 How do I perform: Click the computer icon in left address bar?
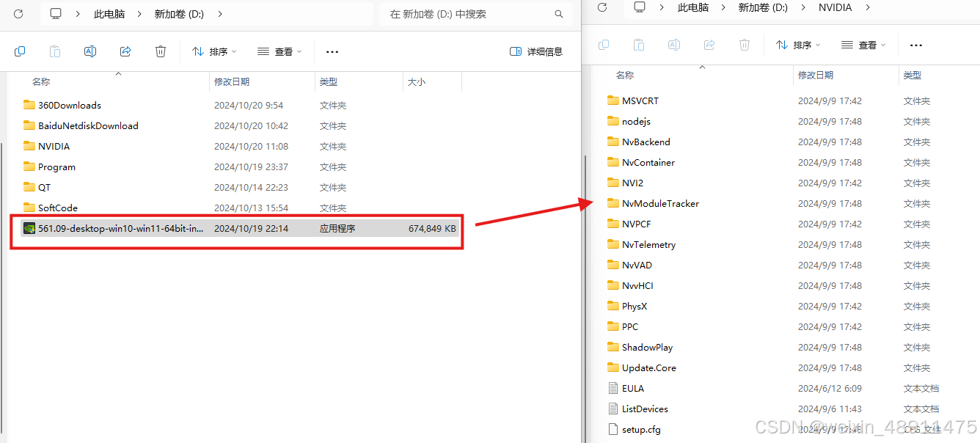pyautogui.click(x=56, y=14)
